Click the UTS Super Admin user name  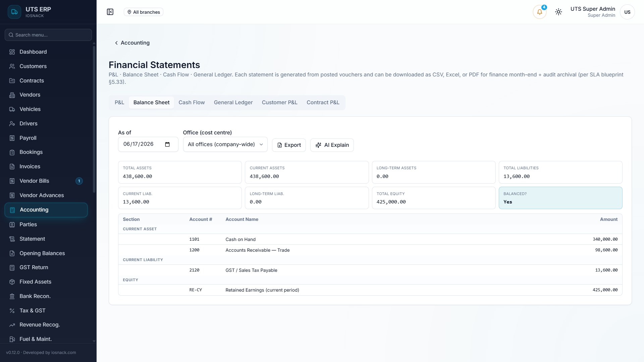[593, 9]
